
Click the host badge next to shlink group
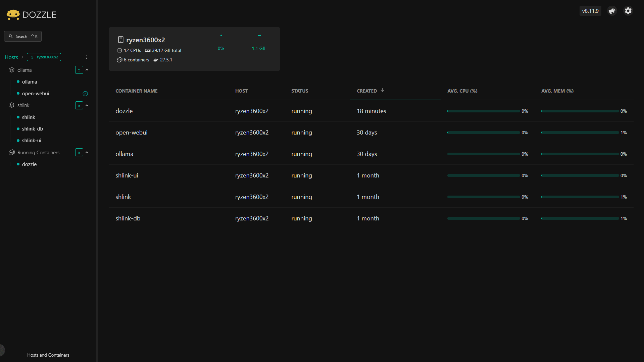click(79, 105)
